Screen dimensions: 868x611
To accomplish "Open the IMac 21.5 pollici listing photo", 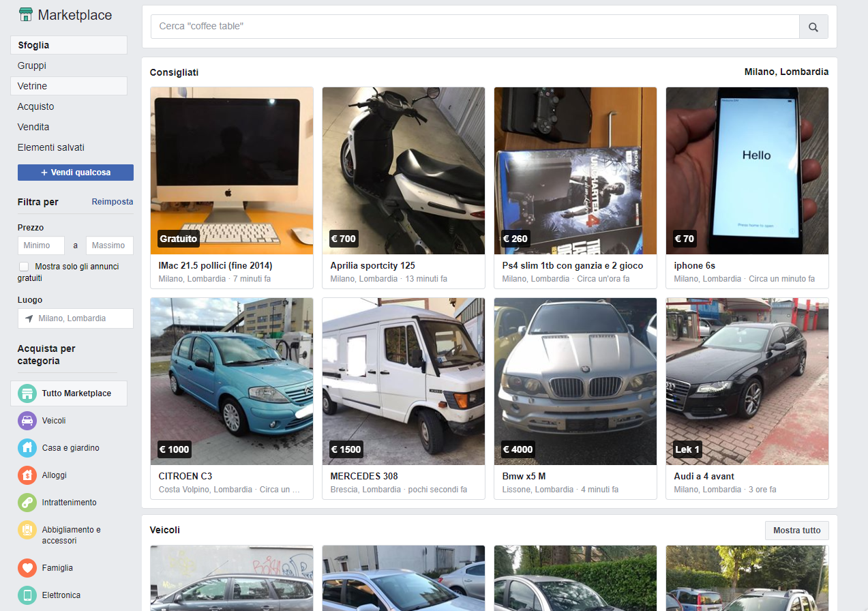I will (232, 170).
